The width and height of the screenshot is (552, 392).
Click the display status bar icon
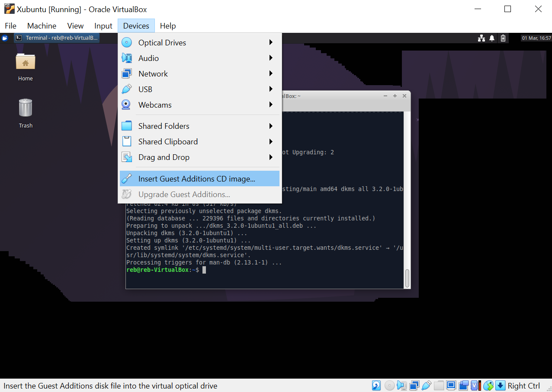pos(451,386)
